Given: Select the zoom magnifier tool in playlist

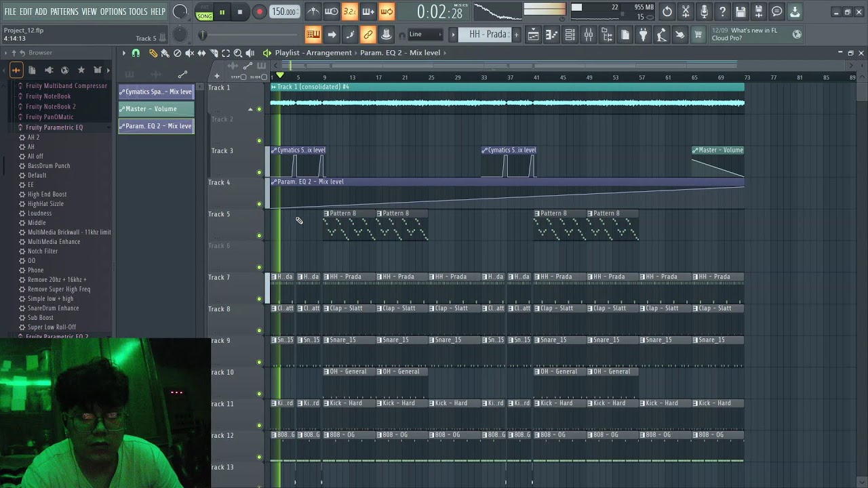Looking at the screenshot, I should point(238,53).
